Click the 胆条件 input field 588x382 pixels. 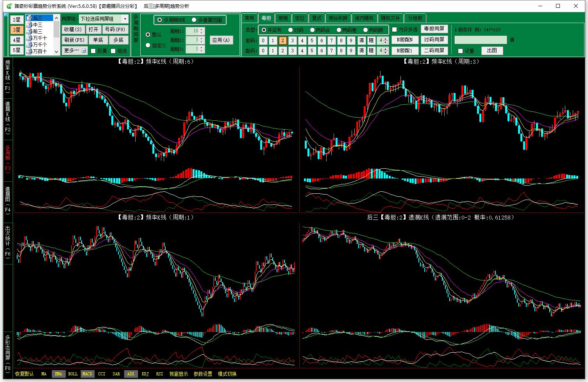point(480,40)
